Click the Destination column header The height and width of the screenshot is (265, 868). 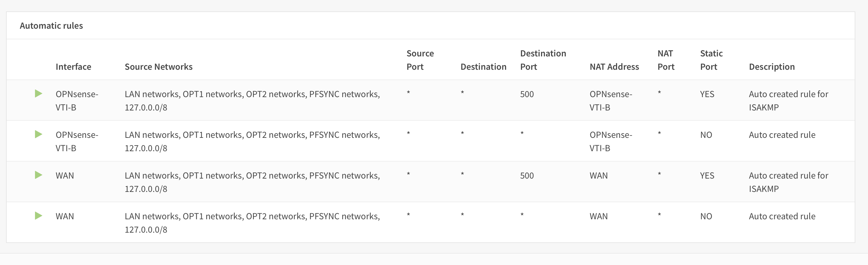point(483,67)
